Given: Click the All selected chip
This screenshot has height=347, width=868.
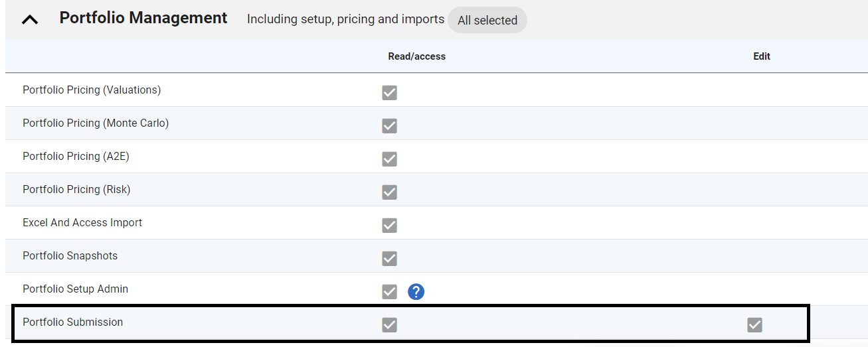Looking at the screenshot, I should 487,21.
